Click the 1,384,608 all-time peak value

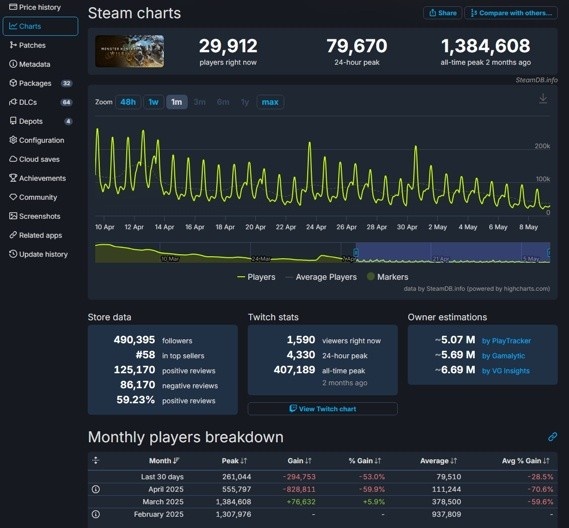tap(486, 46)
